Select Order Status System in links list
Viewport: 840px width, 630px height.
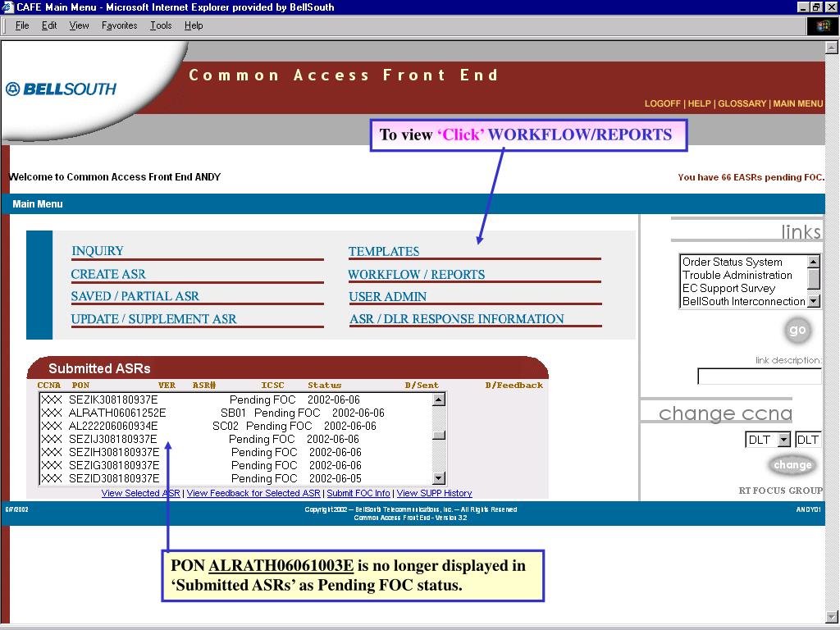pos(743,262)
